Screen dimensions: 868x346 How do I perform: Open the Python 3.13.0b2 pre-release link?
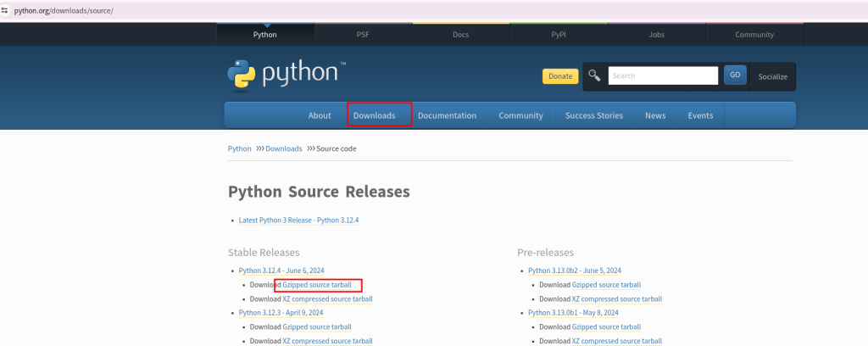click(x=575, y=271)
